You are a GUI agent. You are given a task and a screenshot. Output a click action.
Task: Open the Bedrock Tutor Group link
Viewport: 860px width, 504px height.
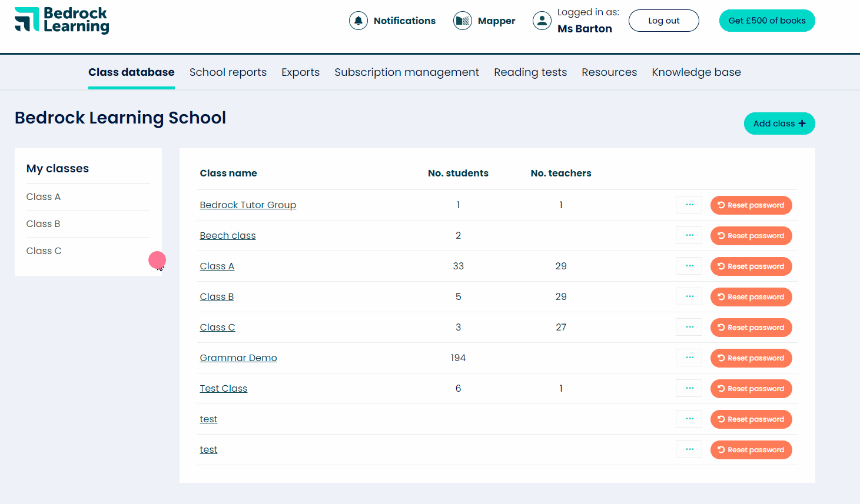(248, 205)
